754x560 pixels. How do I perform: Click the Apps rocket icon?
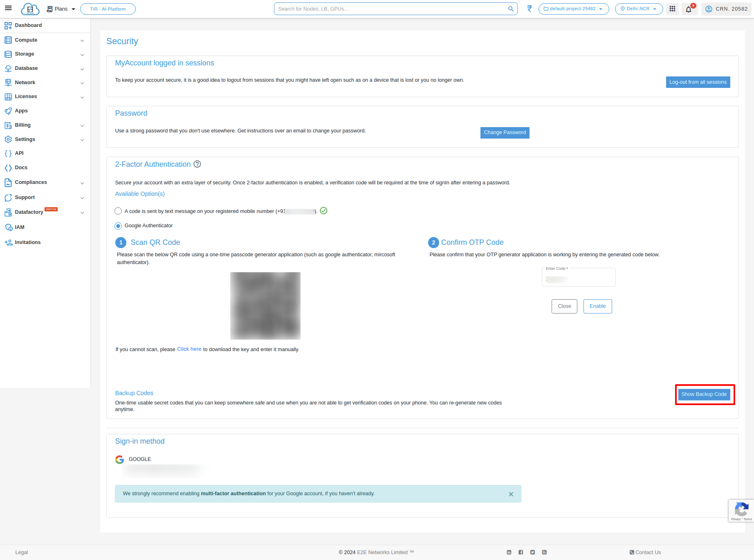click(x=8, y=111)
